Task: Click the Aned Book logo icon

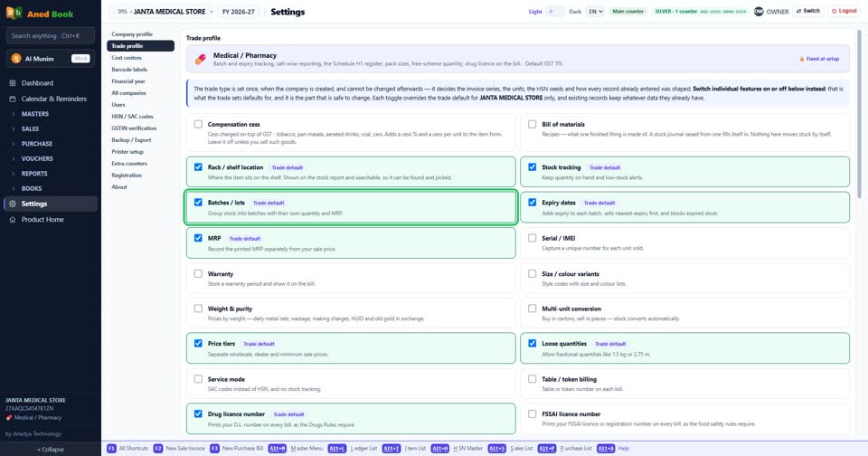Action: [x=14, y=13]
